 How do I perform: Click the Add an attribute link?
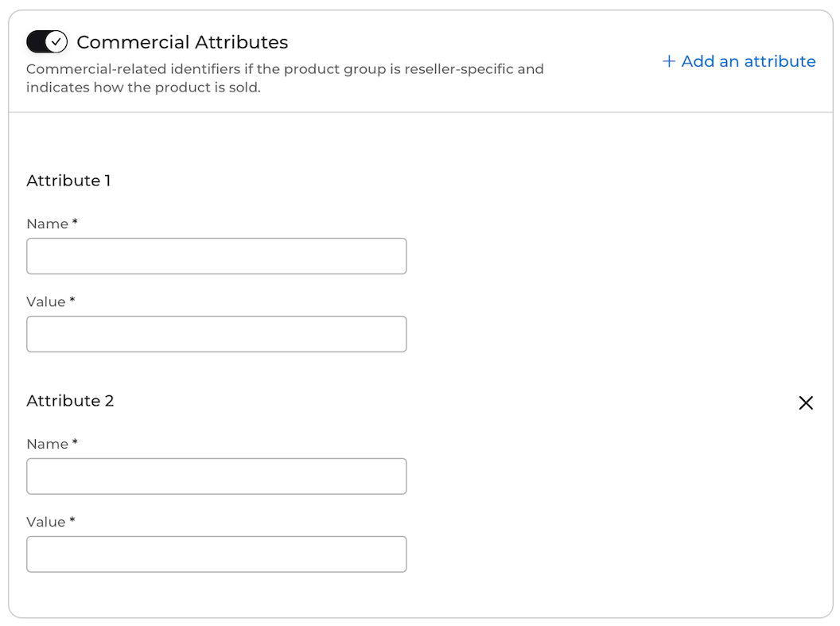(739, 61)
